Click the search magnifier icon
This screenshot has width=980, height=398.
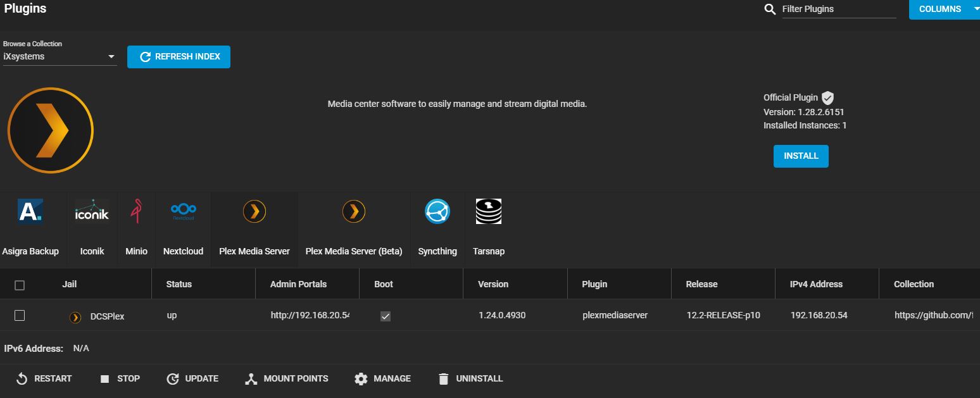[x=770, y=9]
